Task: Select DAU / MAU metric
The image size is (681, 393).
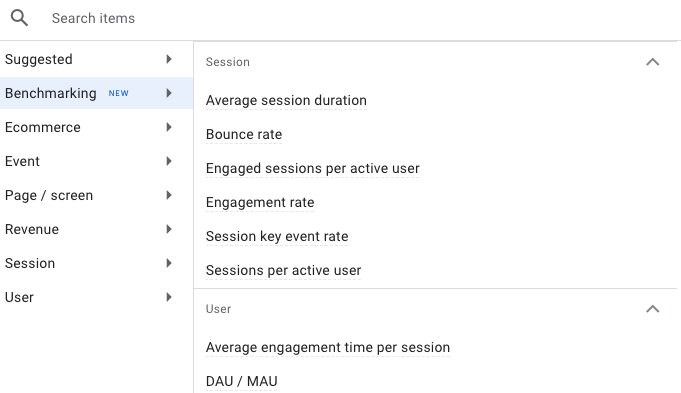Action: [x=241, y=381]
